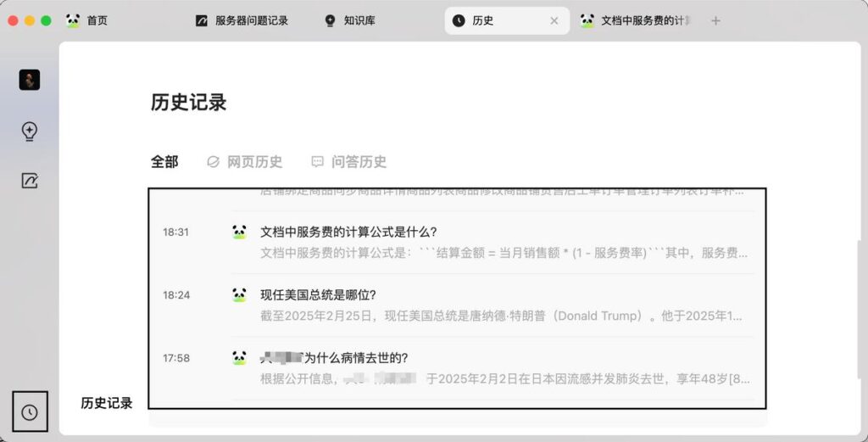This screenshot has width=868, height=442.
Task: Open the 文档中服务费的计 tab
Action: click(x=637, y=20)
